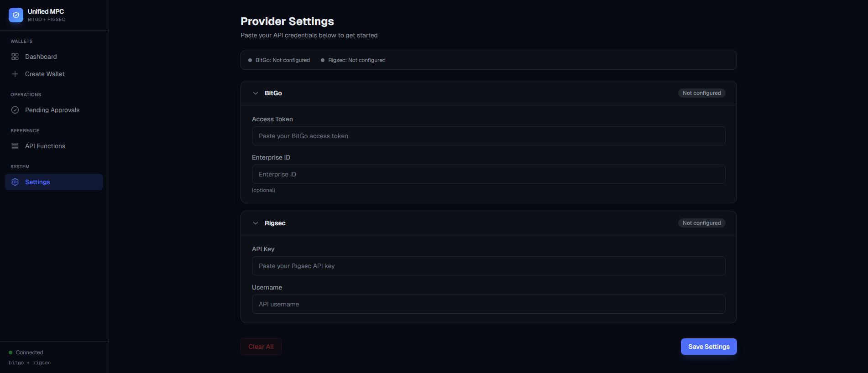Click the 'BITGO + RIGSEC' sidebar subtitle
This screenshot has width=868, height=373.
[x=47, y=20]
